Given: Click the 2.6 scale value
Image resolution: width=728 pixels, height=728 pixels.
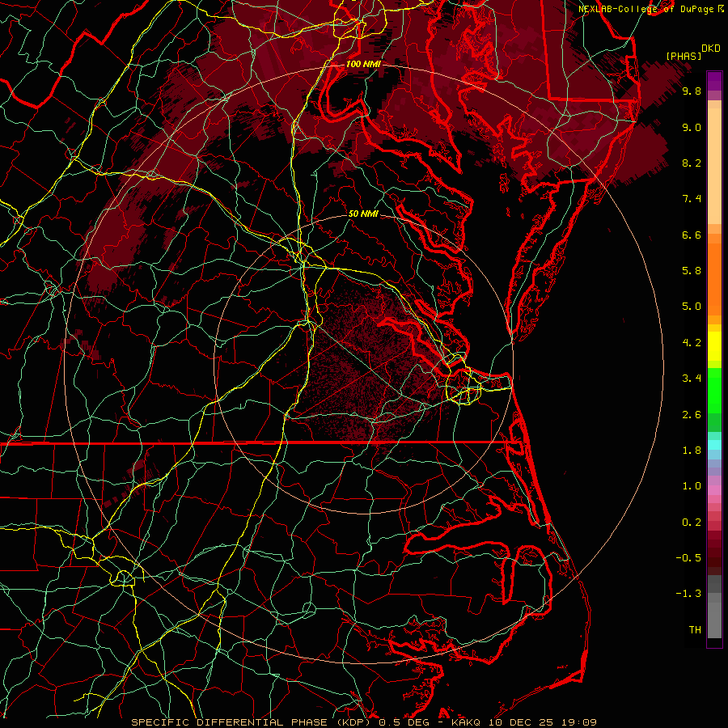Looking at the screenshot, I should (x=692, y=415).
